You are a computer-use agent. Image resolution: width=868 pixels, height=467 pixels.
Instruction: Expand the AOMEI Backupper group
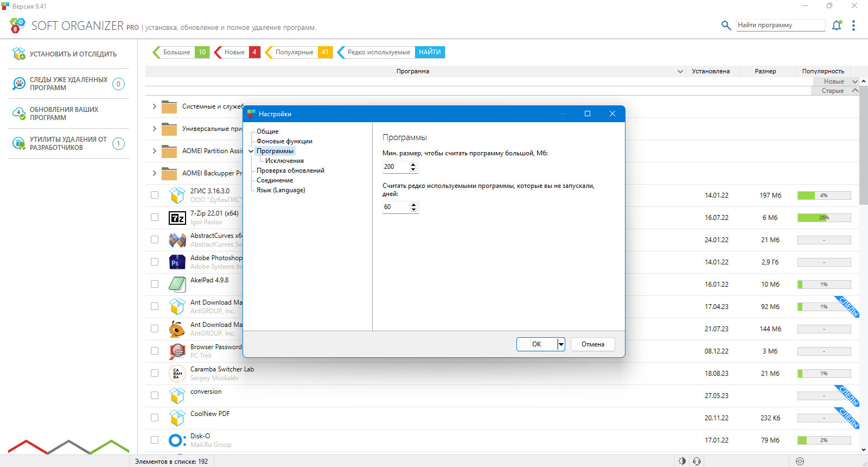point(154,173)
